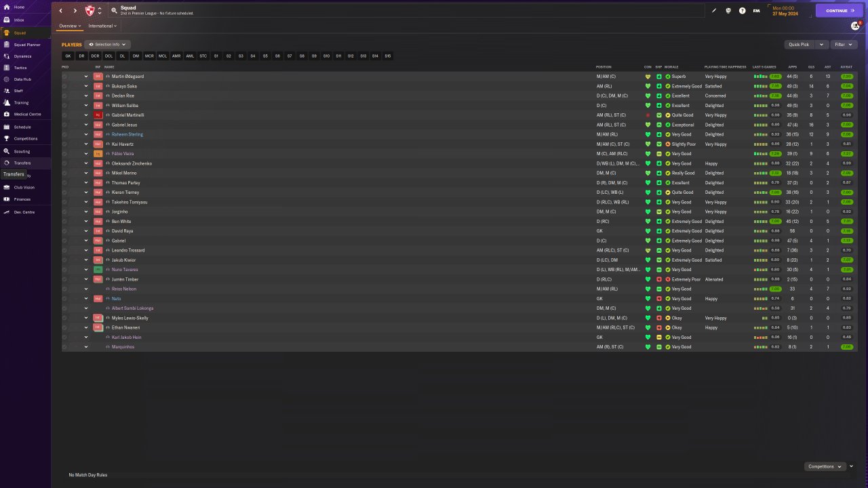
Task: Open Nuno Tavares's player profile
Action: 125,270
